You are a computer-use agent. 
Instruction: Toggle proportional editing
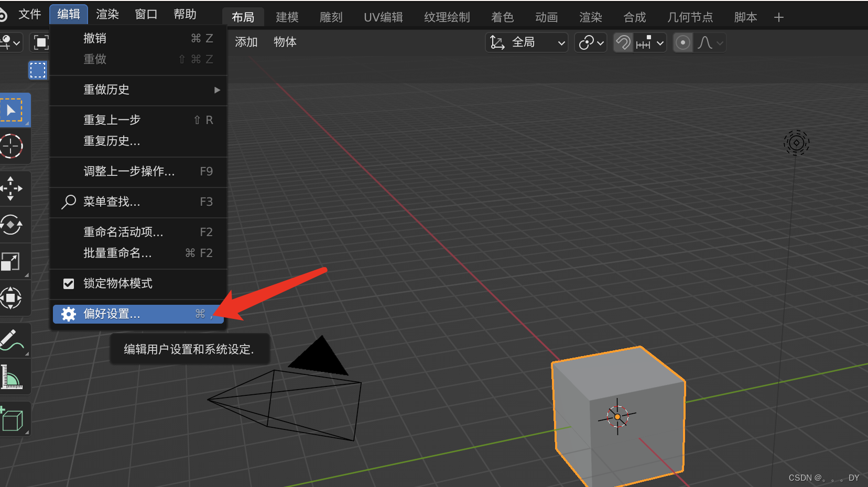point(682,42)
